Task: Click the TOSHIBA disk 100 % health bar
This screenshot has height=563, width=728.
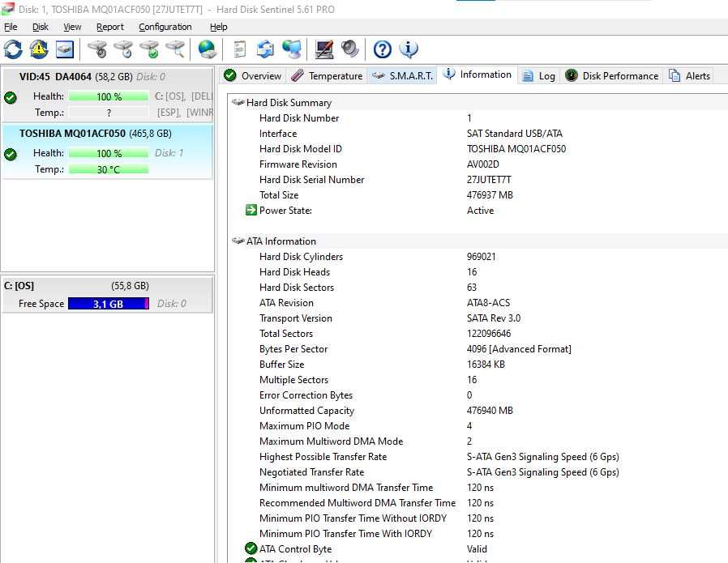Action: click(109, 153)
